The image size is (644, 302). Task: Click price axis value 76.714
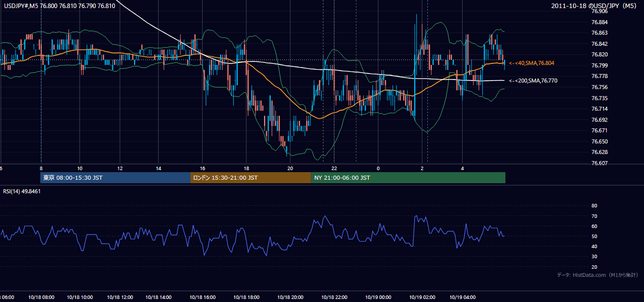pyautogui.click(x=599, y=109)
